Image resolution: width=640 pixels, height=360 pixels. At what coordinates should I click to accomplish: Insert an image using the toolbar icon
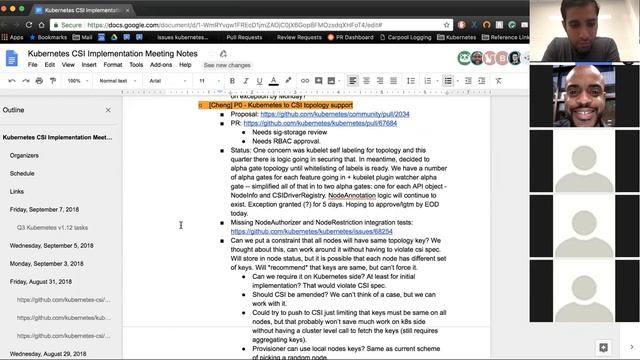click(331, 81)
